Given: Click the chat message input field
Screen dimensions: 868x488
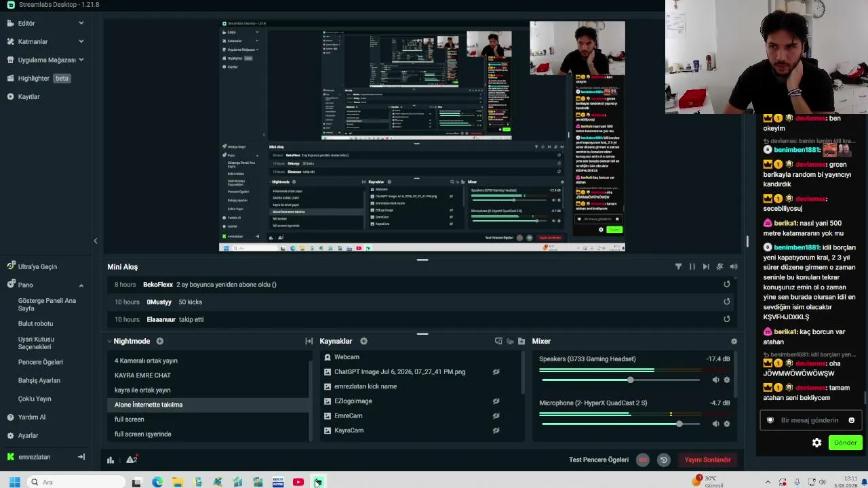Looking at the screenshot, I should pos(810,420).
